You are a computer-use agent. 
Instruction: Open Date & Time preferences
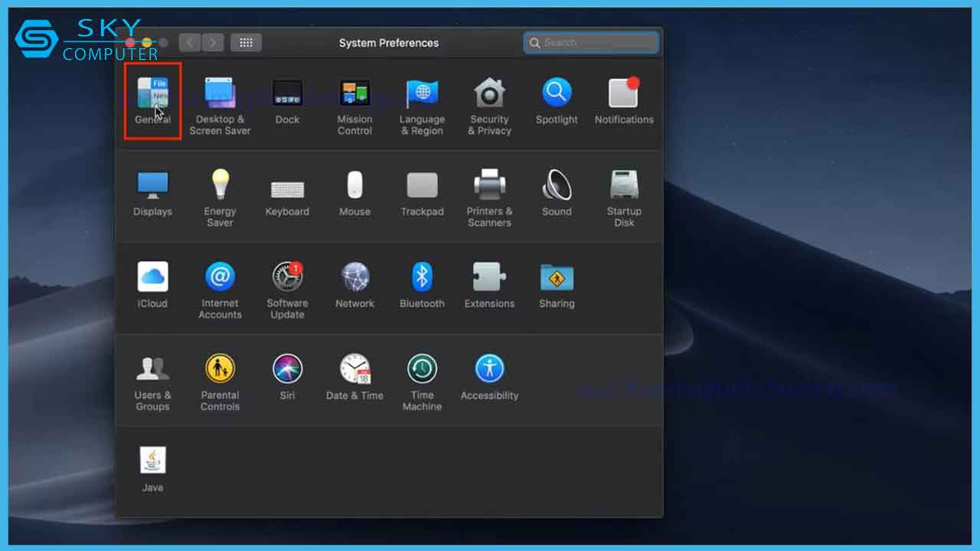tap(354, 377)
